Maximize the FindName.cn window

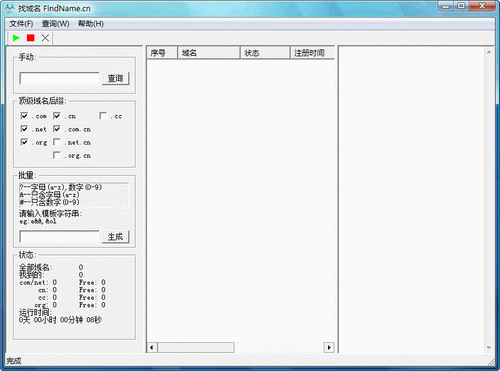click(x=461, y=6)
